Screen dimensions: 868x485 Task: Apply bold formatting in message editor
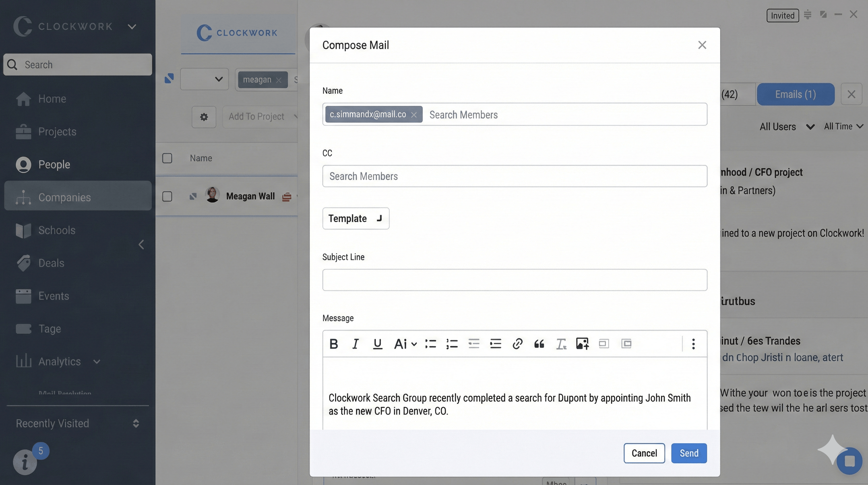pyautogui.click(x=334, y=344)
